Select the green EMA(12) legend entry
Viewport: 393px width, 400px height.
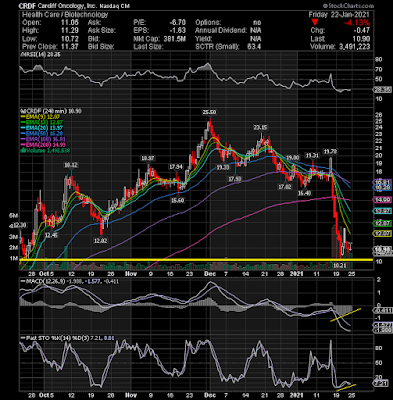pyautogui.click(x=42, y=122)
